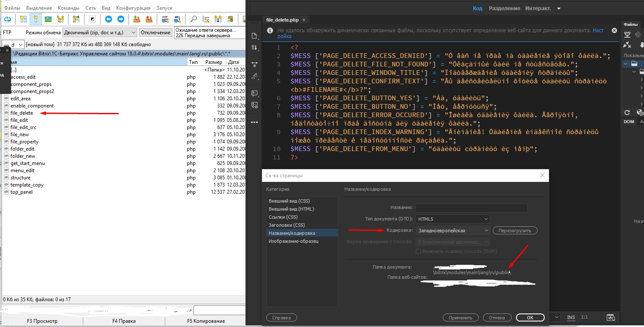This screenshot has width=644, height=327.
Task: Select the top_panel file in the list
Action: (21, 192)
